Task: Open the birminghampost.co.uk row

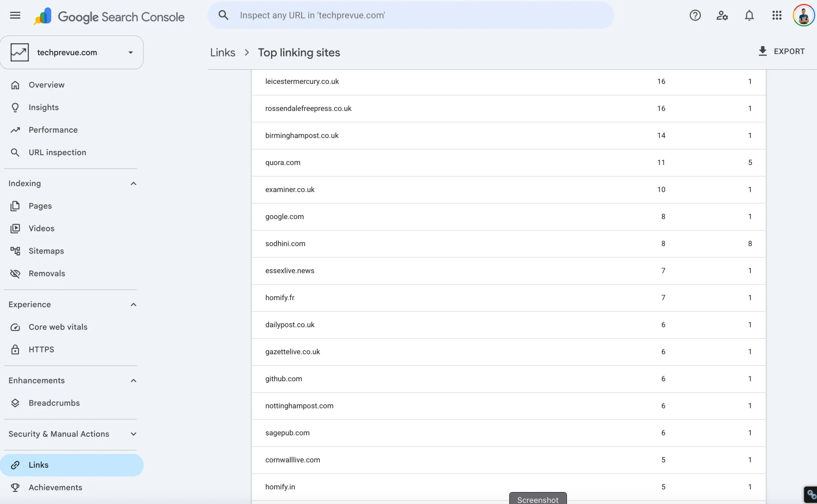Action: pos(508,136)
